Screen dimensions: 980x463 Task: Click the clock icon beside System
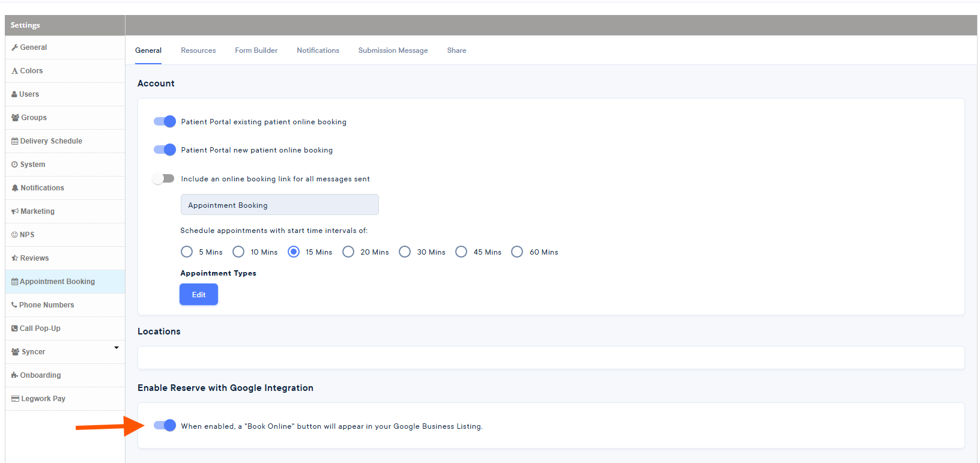[15, 165]
